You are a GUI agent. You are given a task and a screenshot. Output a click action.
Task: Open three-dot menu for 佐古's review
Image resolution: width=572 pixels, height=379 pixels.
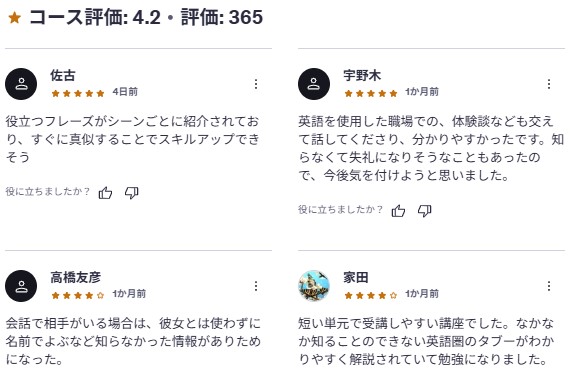point(256,84)
